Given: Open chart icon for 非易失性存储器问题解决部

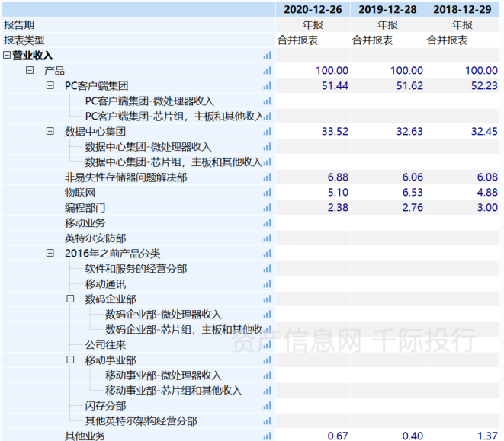Looking at the screenshot, I should (x=267, y=177).
